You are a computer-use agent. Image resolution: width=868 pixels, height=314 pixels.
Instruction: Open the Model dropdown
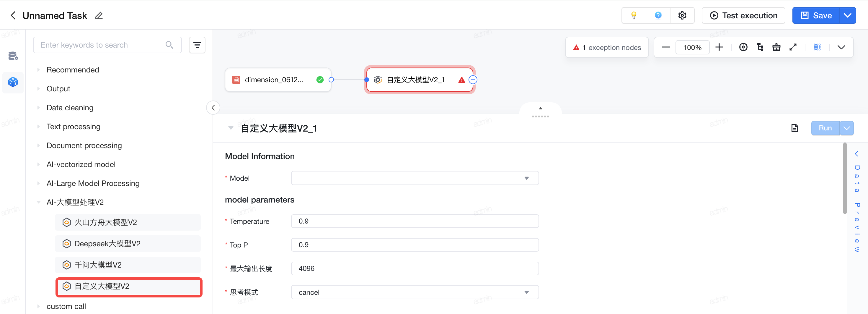(x=415, y=178)
